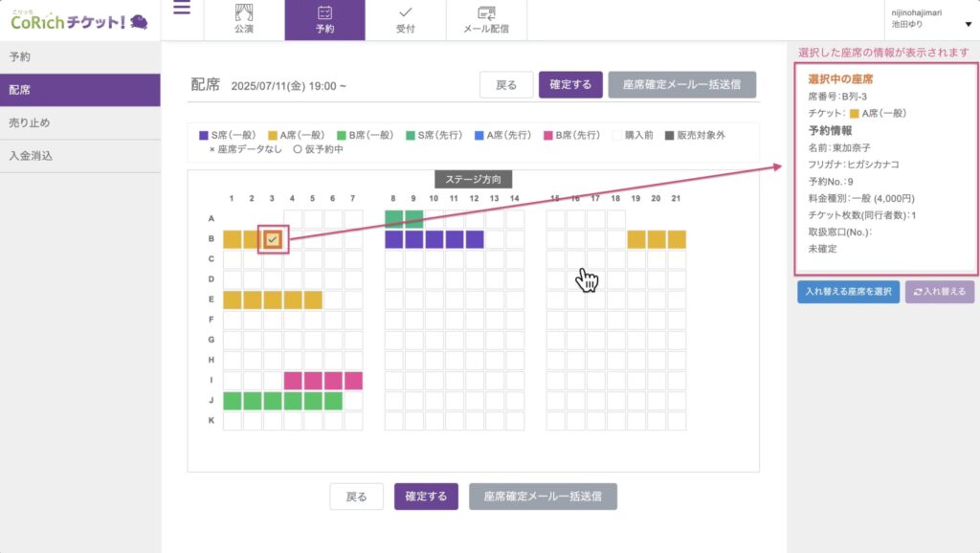Select pink seat in row I, column 7
This screenshot has height=553, width=980.
353,381
